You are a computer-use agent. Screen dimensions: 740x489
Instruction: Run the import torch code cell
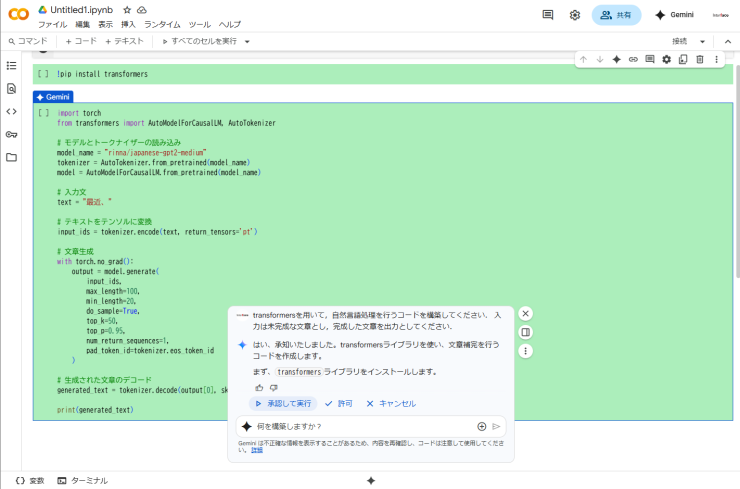[43, 113]
